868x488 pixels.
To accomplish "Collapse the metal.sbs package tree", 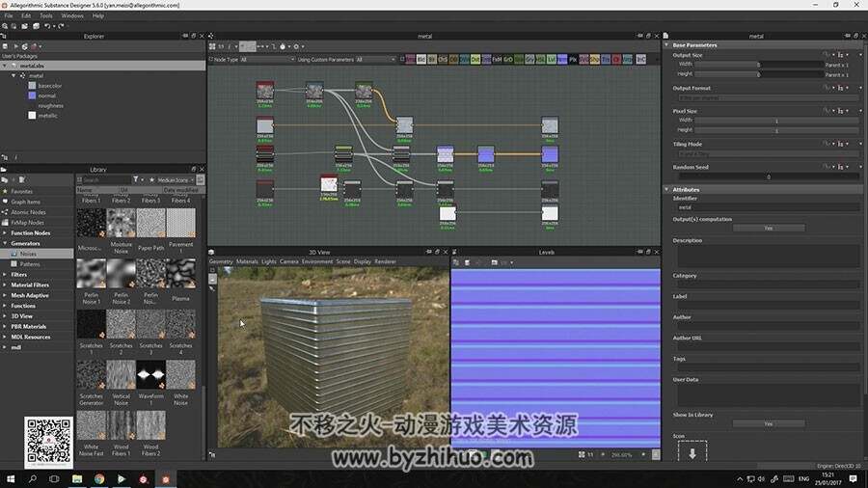I will pyautogui.click(x=5, y=66).
